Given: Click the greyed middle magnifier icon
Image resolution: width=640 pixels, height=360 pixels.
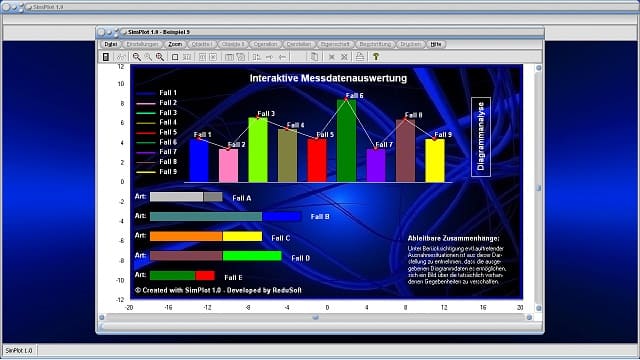Looking at the screenshot, I should 148,57.
